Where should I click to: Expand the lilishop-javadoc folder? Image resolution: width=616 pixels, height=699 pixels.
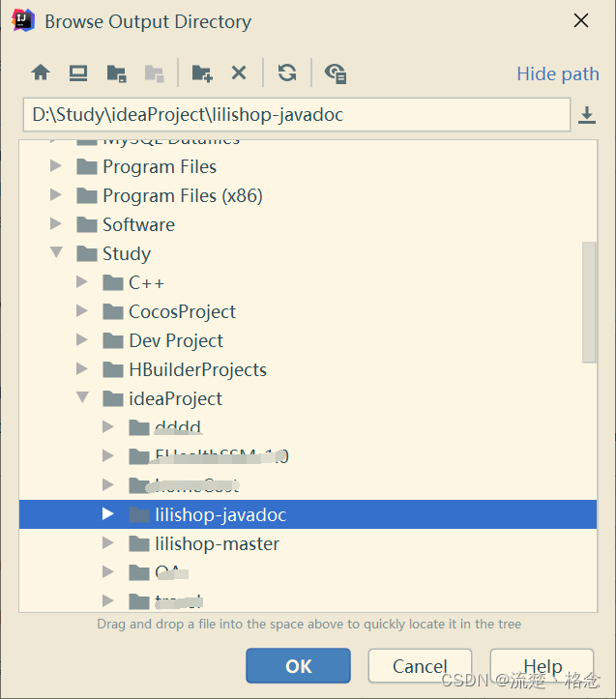[108, 514]
